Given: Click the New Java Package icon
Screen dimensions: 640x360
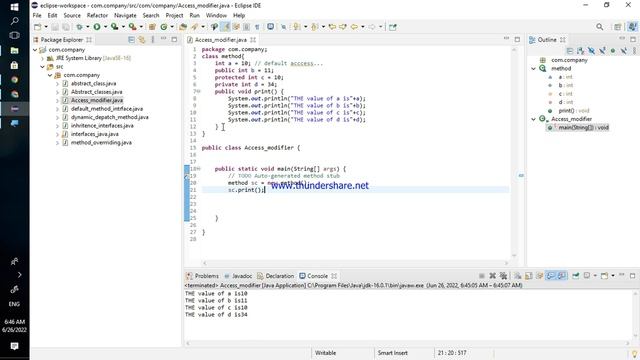Looking at the screenshot, I should pyautogui.click(x=152, y=27).
